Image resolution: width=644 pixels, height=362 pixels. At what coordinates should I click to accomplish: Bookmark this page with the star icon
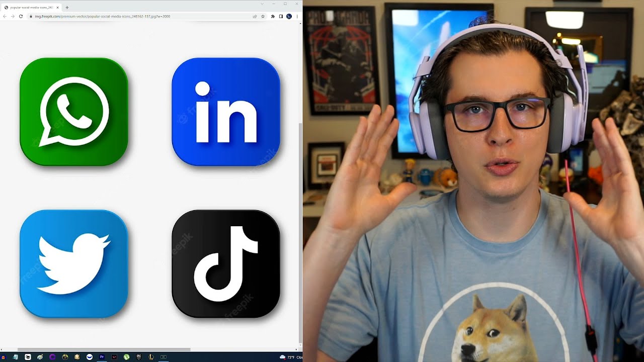click(x=263, y=16)
